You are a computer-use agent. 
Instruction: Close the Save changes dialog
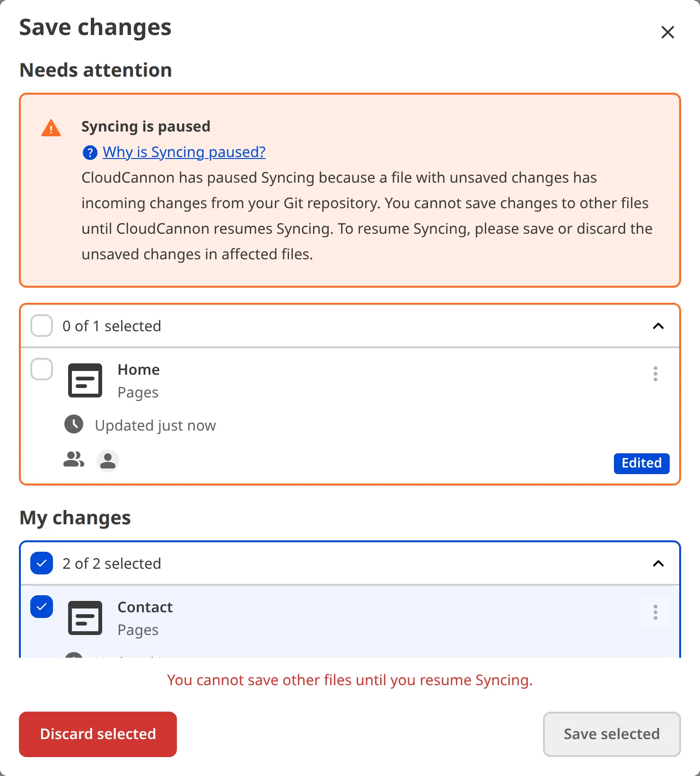(667, 32)
